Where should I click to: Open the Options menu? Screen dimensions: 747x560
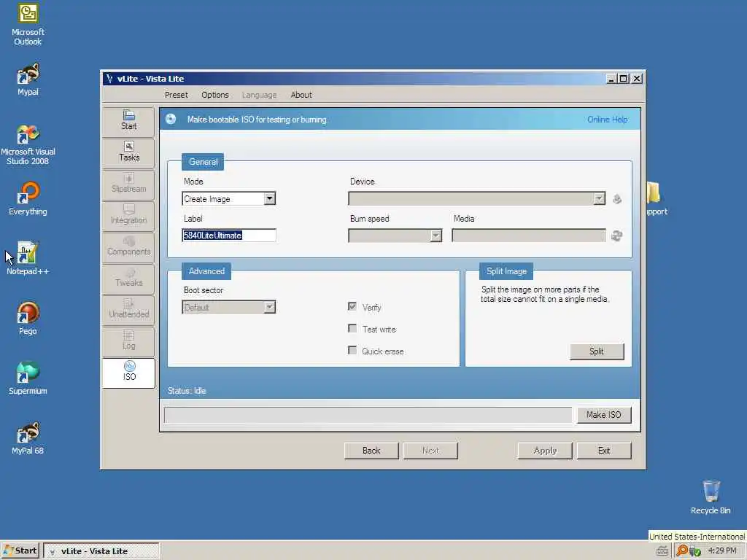(x=215, y=95)
